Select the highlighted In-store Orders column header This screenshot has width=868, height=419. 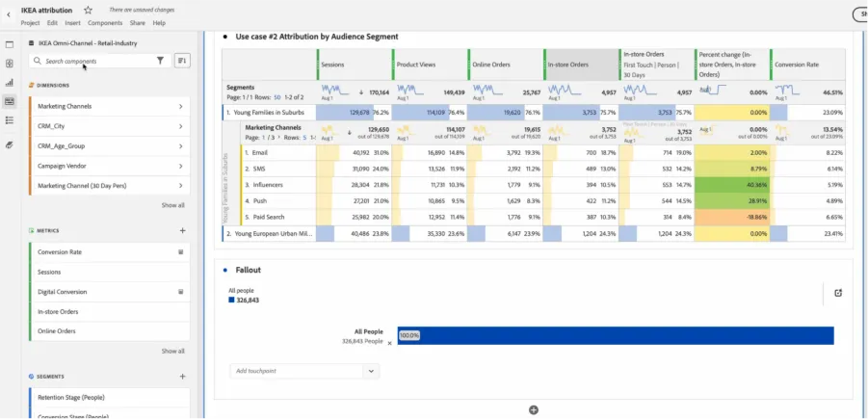(x=581, y=65)
